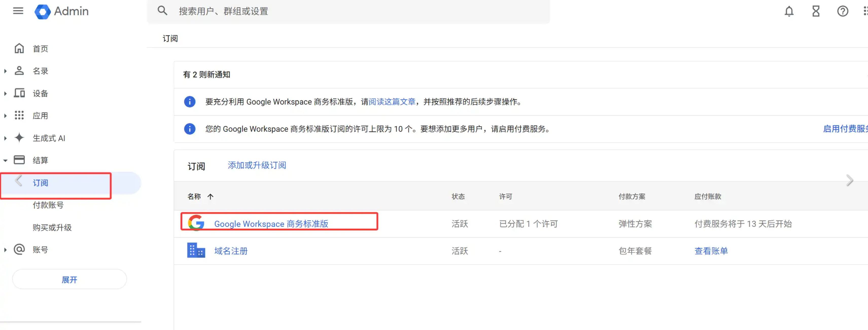Screen dimensions: 868x330
Task: Sort by 名称 using the arrow
Action: (x=210, y=197)
